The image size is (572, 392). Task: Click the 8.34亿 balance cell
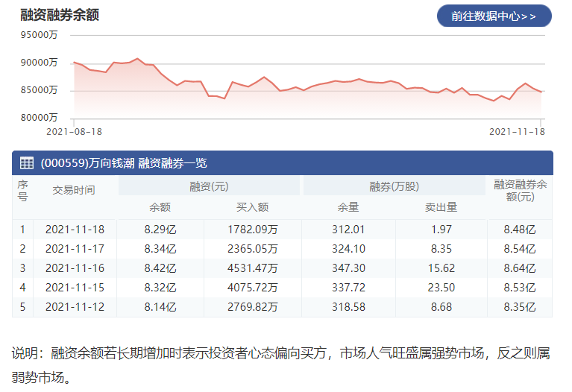160,249
